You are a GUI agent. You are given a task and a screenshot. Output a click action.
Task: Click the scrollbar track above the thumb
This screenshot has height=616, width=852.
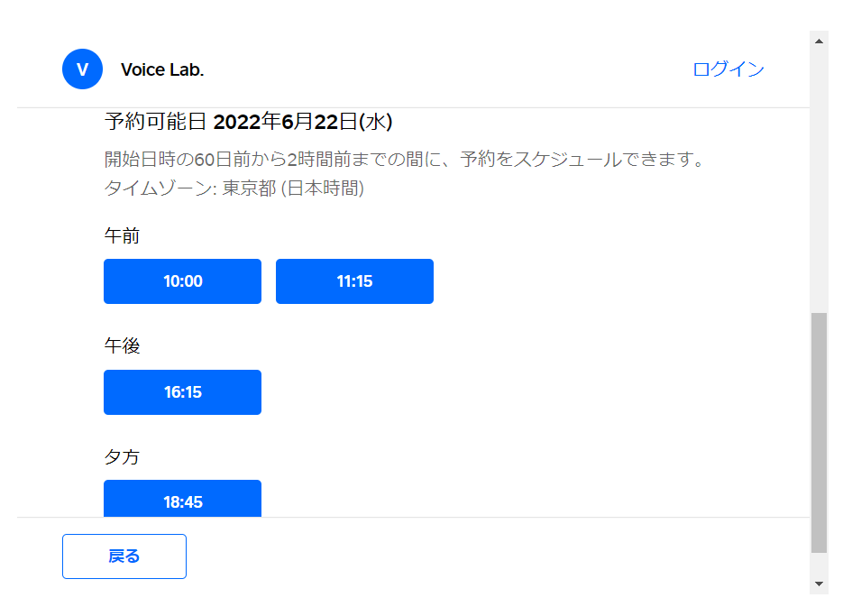pyautogui.click(x=819, y=180)
